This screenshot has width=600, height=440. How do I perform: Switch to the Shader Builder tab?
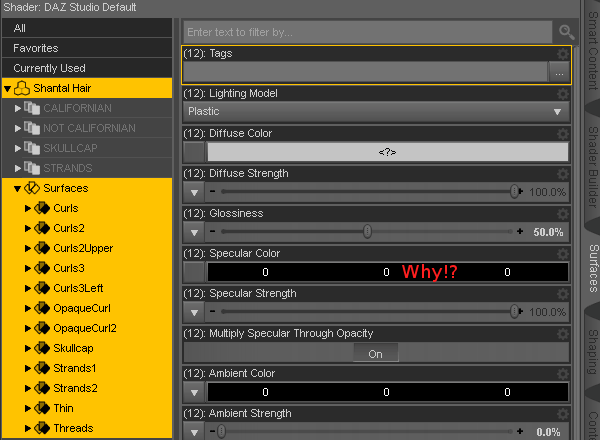[x=593, y=168]
